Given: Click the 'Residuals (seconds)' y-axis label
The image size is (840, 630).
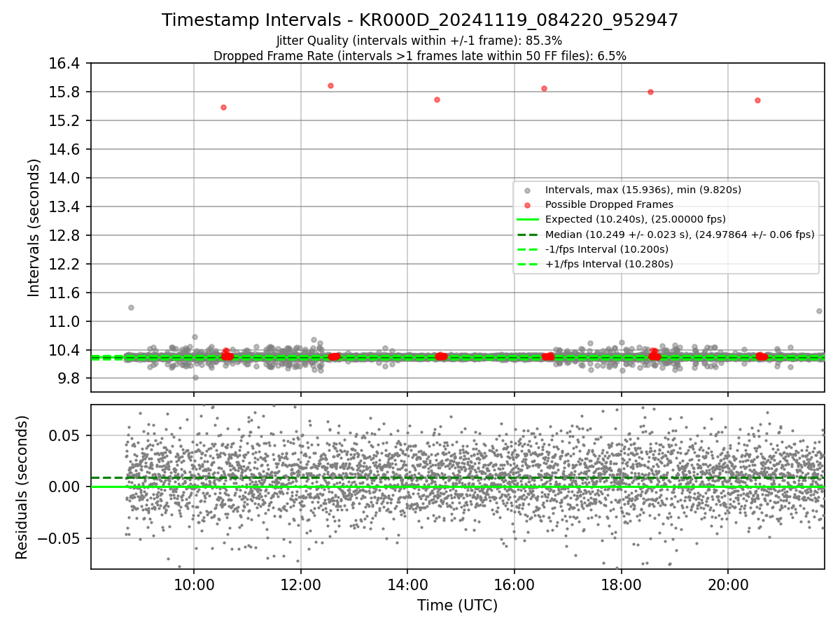Looking at the screenshot, I should coord(22,487).
